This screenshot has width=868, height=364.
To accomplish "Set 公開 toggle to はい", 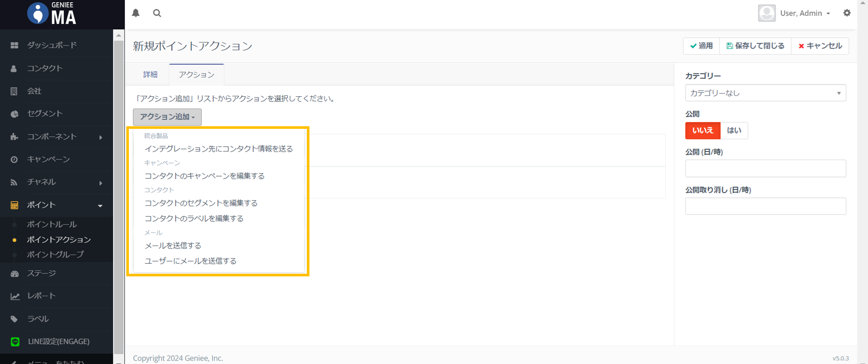I will [x=734, y=131].
